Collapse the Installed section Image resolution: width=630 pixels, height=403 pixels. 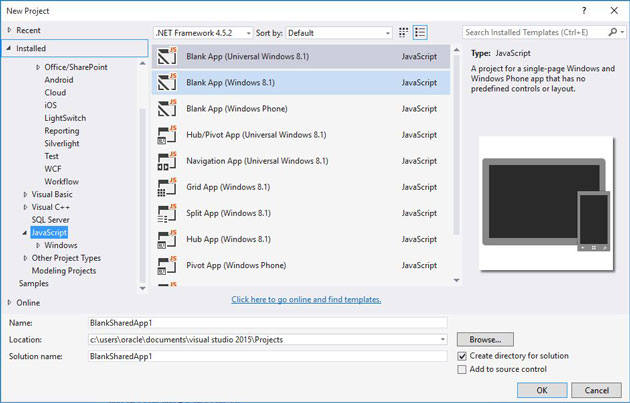[9, 48]
